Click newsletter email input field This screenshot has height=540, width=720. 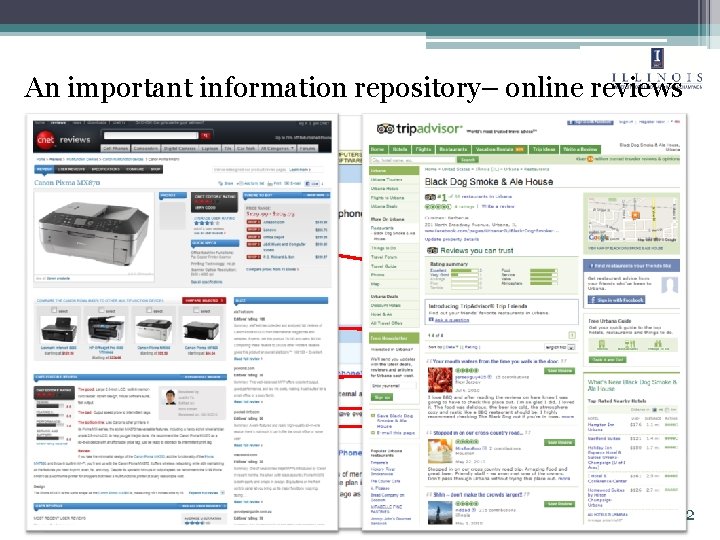(393, 386)
